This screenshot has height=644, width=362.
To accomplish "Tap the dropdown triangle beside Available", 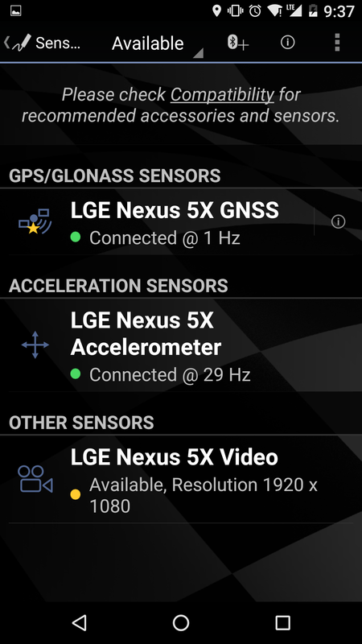I will point(198,53).
